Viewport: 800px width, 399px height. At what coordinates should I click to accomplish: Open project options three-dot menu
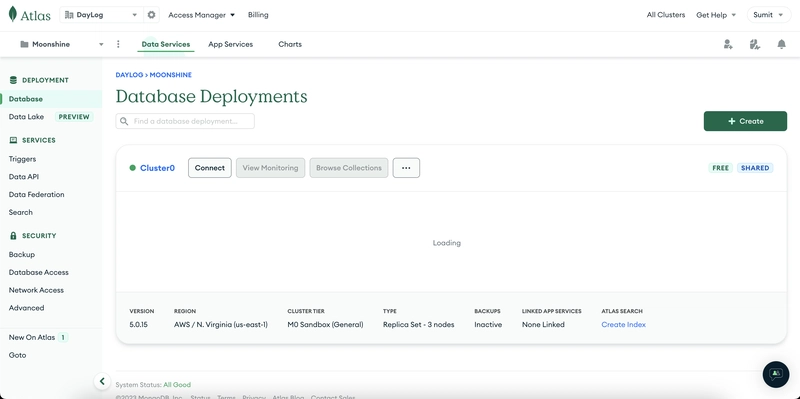point(118,44)
